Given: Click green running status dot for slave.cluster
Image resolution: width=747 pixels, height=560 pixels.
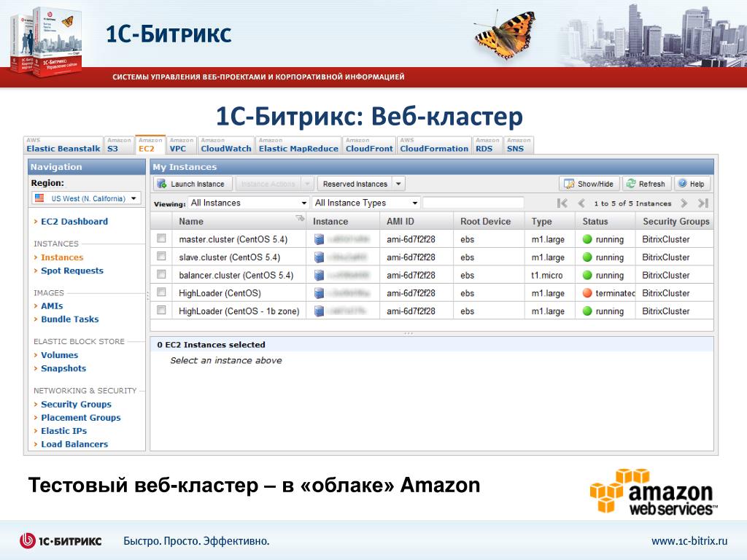Looking at the screenshot, I should point(587,257).
